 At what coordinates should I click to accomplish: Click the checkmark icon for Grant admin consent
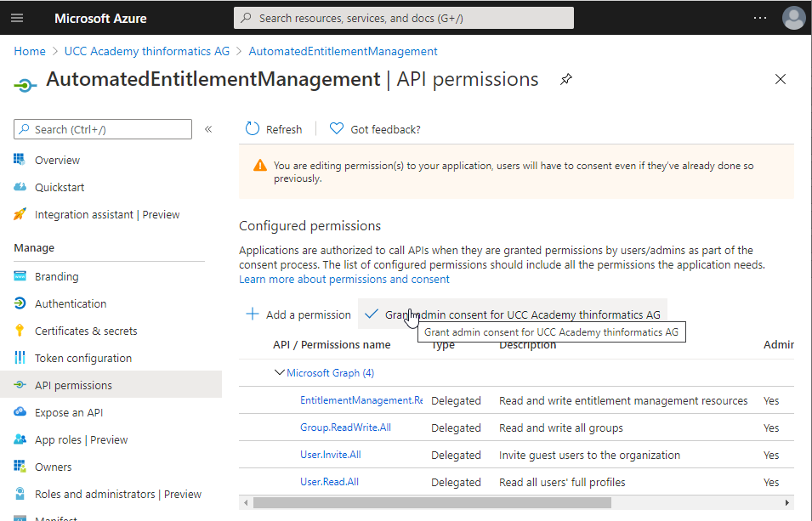[x=372, y=314]
